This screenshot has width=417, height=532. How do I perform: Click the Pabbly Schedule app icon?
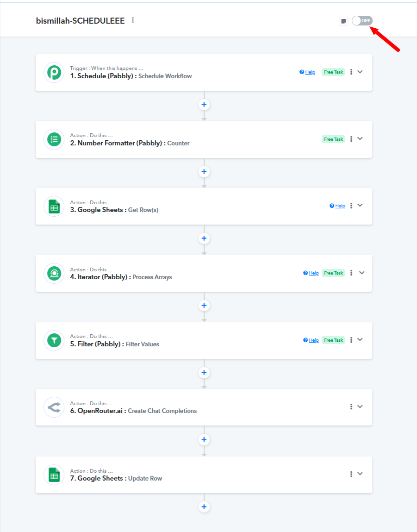(54, 72)
